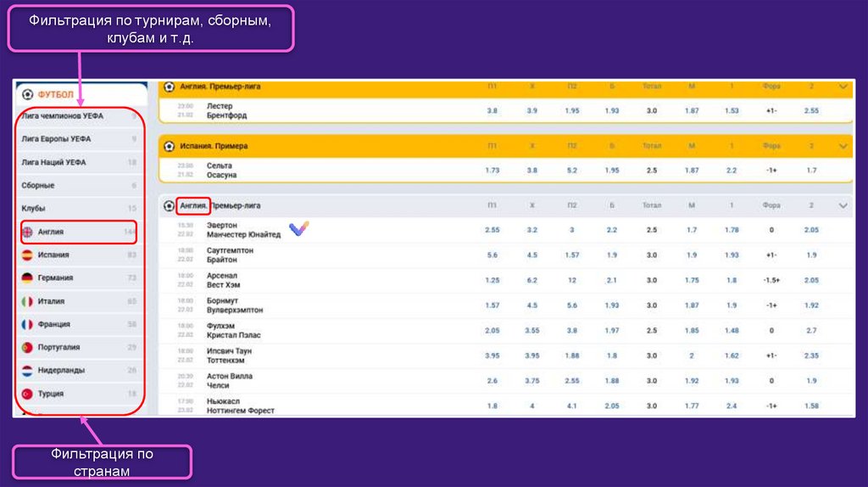
Task: Pick draw odds 6.2 in Арсенал match
Action: click(532, 280)
